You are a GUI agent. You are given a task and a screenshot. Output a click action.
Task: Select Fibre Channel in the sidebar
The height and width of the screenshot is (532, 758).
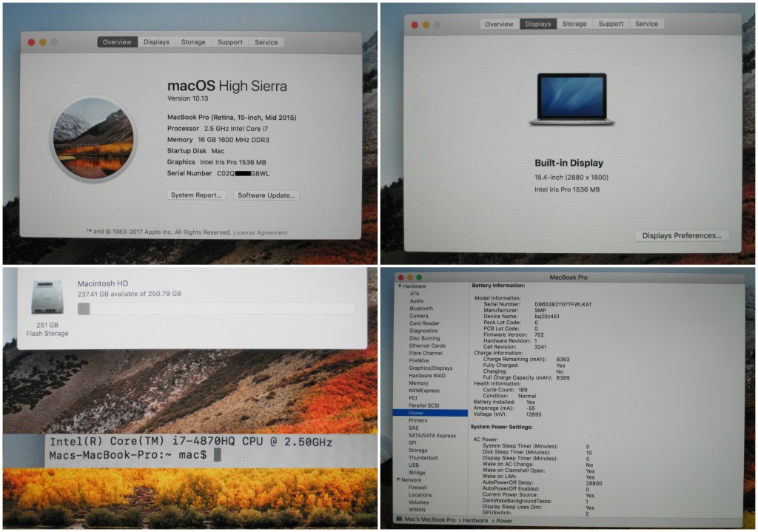(426, 353)
